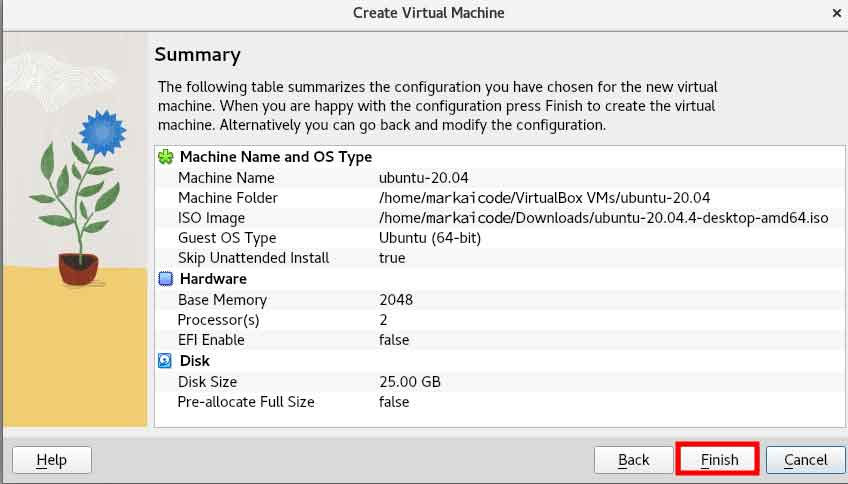Select the Machine Name label row
This screenshot has height=484, width=848.
(x=226, y=177)
